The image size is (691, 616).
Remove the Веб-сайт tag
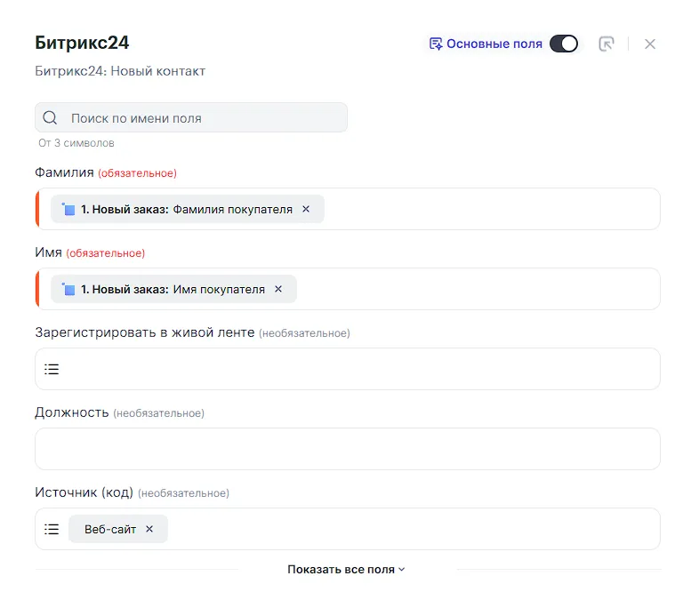149,529
